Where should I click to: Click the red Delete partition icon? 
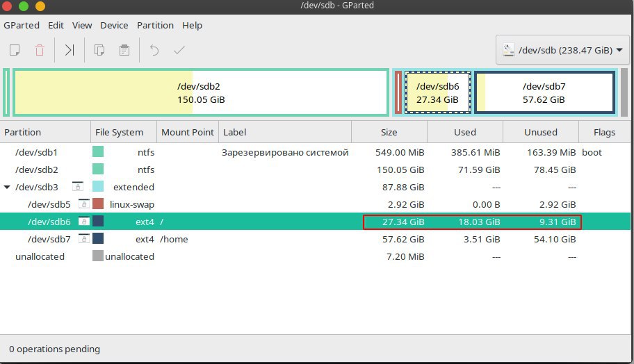click(39, 50)
